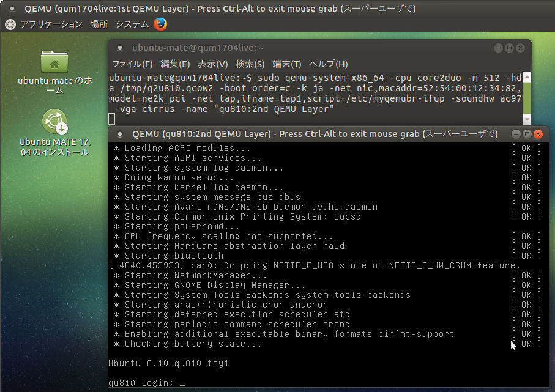Image resolution: width=555 pixels, height=392 pixels.
Task: Open terminal window menu dot icon
Action: point(120,48)
